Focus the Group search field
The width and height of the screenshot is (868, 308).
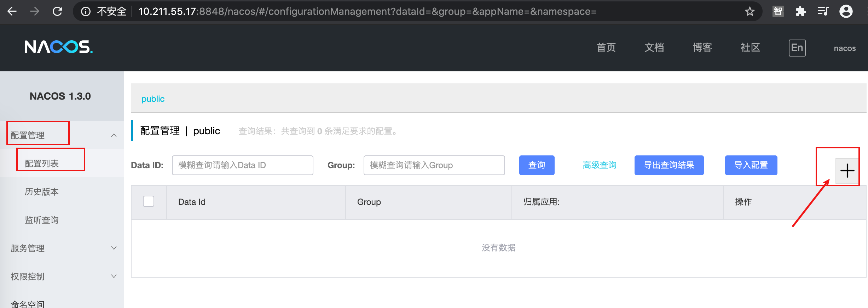[434, 165]
